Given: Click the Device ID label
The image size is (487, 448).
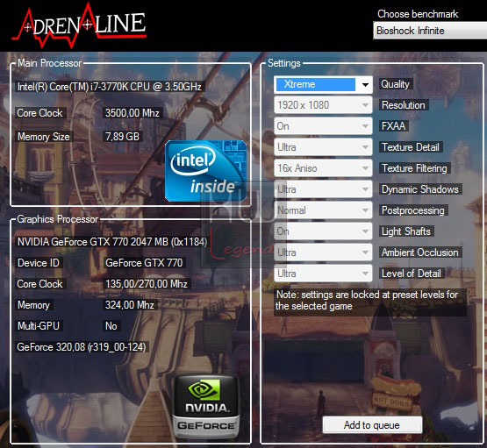Looking at the screenshot, I should (39, 263).
